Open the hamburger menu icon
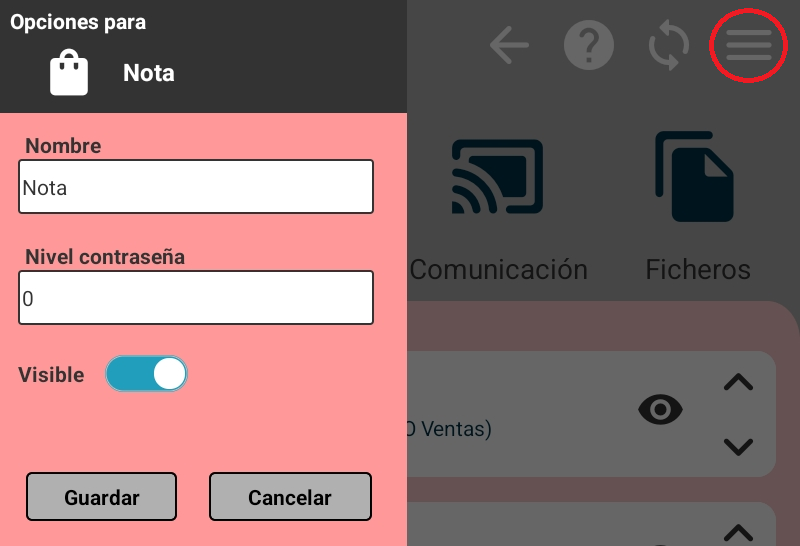800x546 pixels. click(x=748, y=45)
